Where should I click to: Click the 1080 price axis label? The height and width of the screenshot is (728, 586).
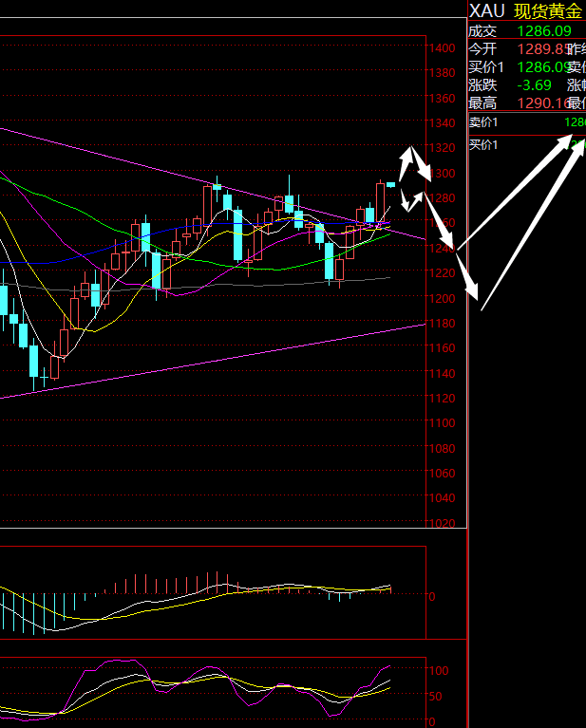(x=442, y=449)
